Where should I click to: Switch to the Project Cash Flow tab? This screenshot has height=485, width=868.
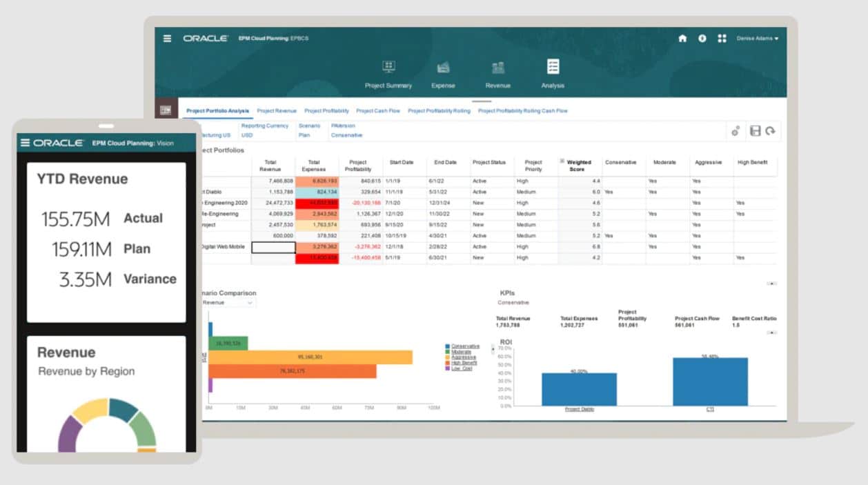click(x=379, y=110)
